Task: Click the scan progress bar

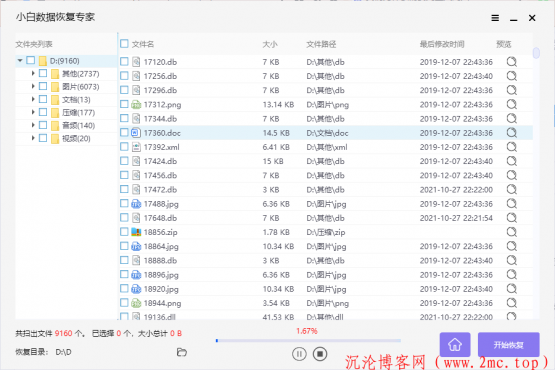Action: [x=308, y=341]
